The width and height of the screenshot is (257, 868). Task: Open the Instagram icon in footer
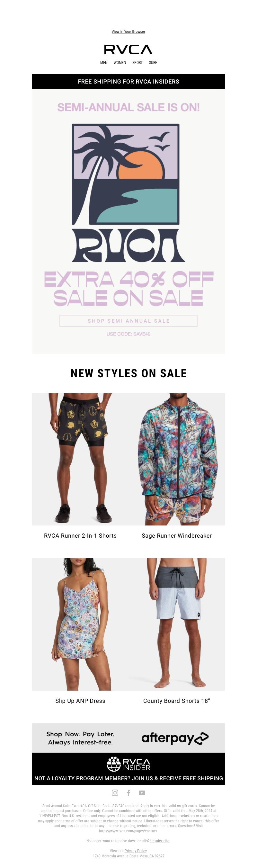click(x=115, y=792)
